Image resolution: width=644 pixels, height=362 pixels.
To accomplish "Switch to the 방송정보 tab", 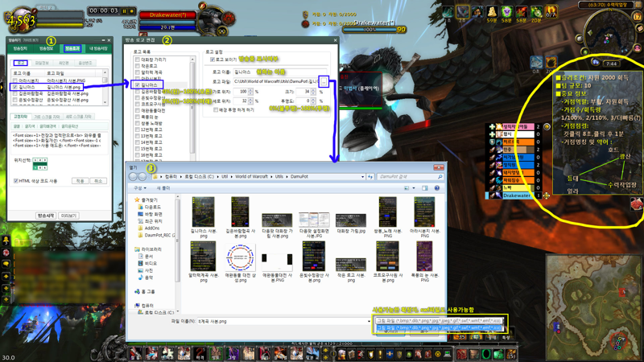I will [47, 48].
